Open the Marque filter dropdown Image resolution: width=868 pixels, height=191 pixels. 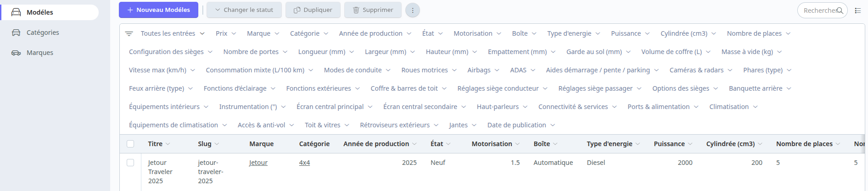(263, 33)
